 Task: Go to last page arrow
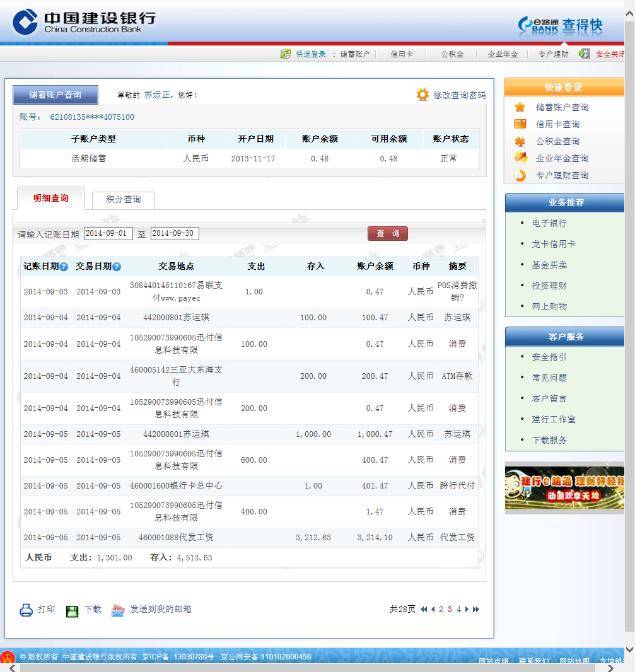pyautogui.click(x=476, y=610)
